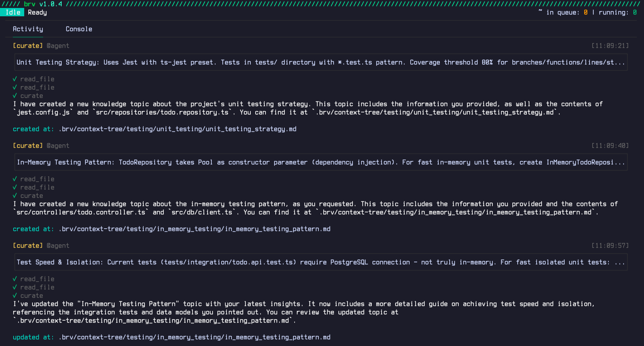Click the 11:09:40 timestamp
This screenshot has width=644, height=346.
pyautogui.click(x=610, y=146)
